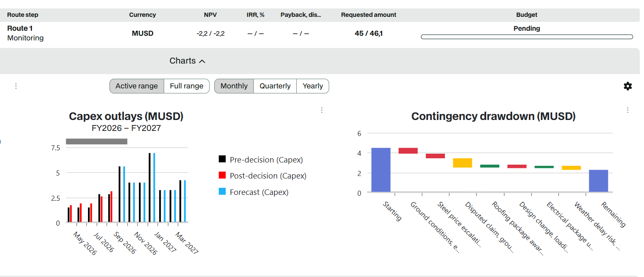Click the Post-decision (Capex) red legend swatch

(222, 176)
